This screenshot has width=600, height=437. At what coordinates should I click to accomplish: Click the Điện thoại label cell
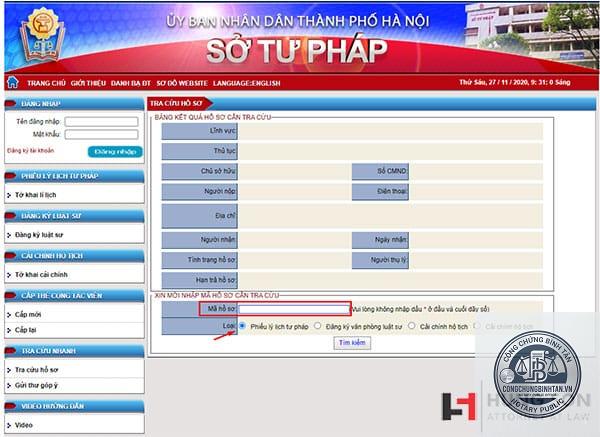coord(380,192)
